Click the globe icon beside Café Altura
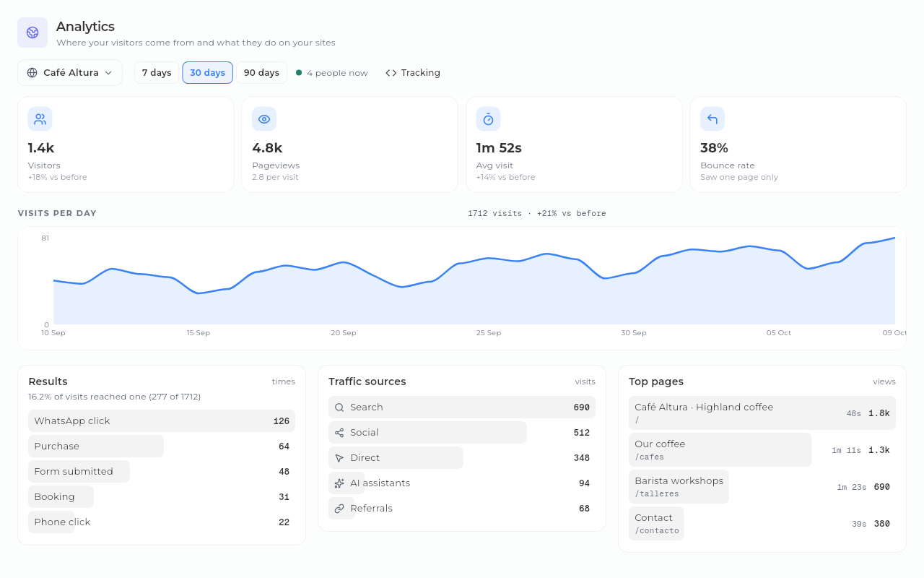The image size is (924, 578). (32, 73)
